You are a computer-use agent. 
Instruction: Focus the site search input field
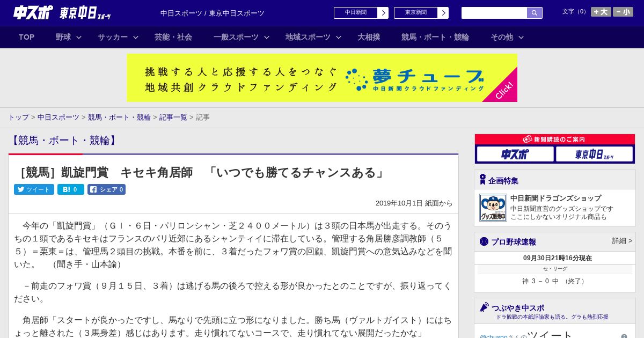pyautogui.click(x=494, y=13)
